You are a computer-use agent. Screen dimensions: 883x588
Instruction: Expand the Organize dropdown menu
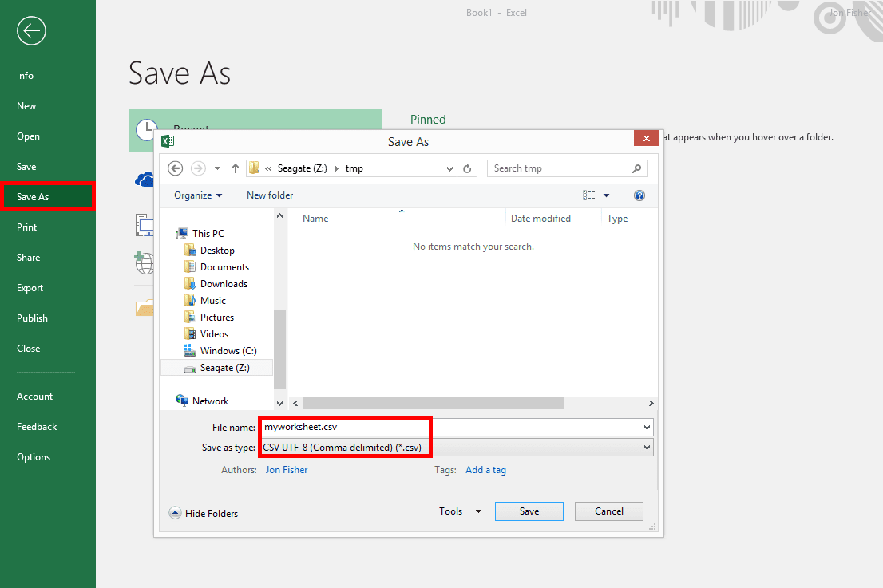[198, 195]
